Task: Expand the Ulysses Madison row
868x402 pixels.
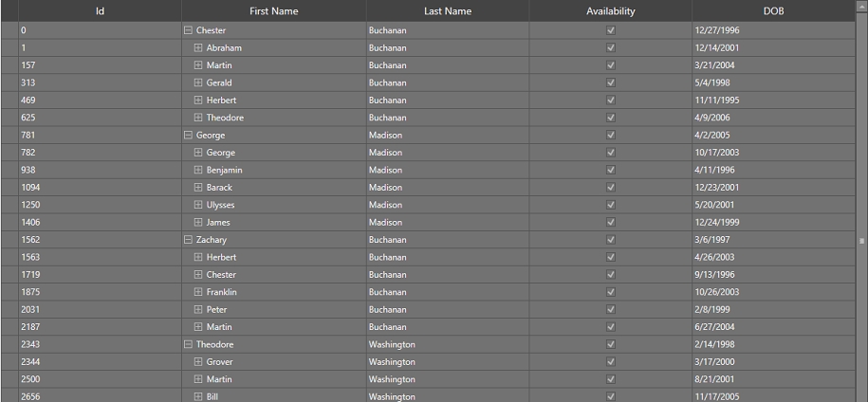Action: pos(198,205)
